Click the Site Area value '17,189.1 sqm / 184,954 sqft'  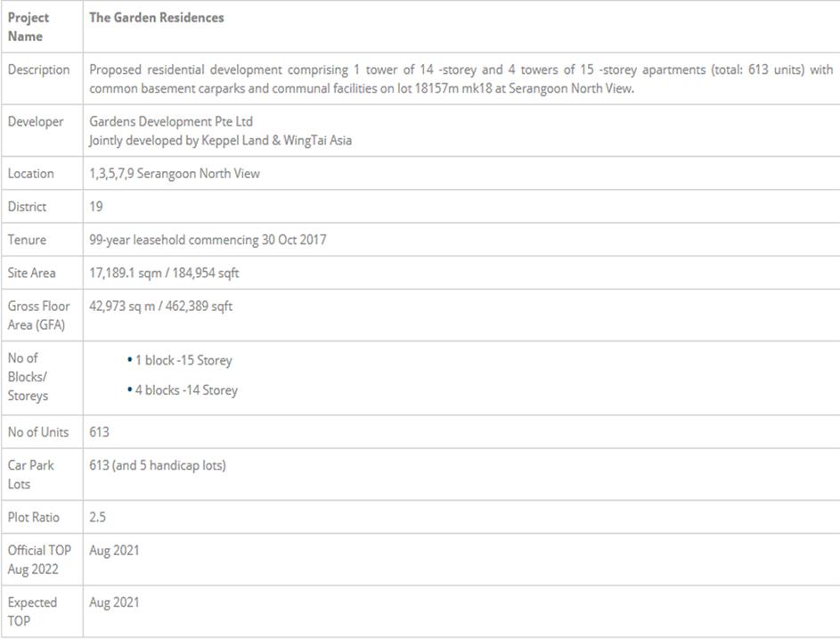point(164,274)
